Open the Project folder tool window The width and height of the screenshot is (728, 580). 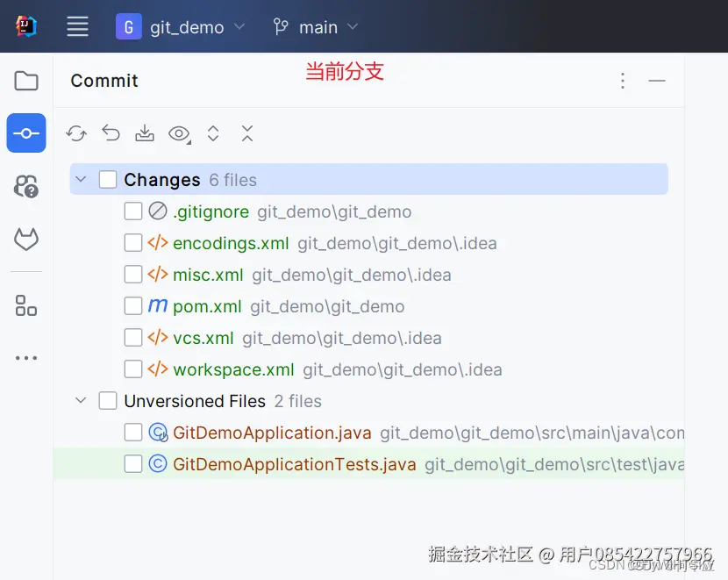(26, 81)
